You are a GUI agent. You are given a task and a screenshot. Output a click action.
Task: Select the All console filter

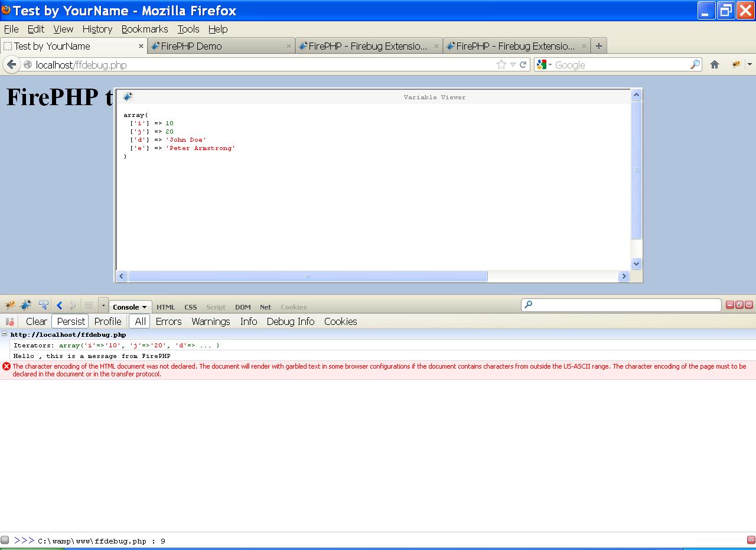pyautogui.click(x=140, y=321)
